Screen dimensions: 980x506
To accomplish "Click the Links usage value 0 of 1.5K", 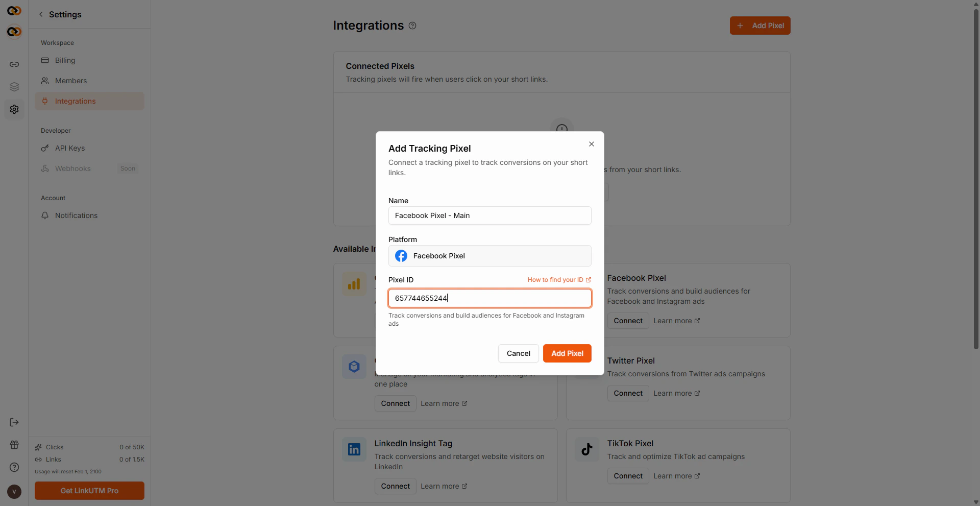I will pyautogui.click(x=132, y=460).
